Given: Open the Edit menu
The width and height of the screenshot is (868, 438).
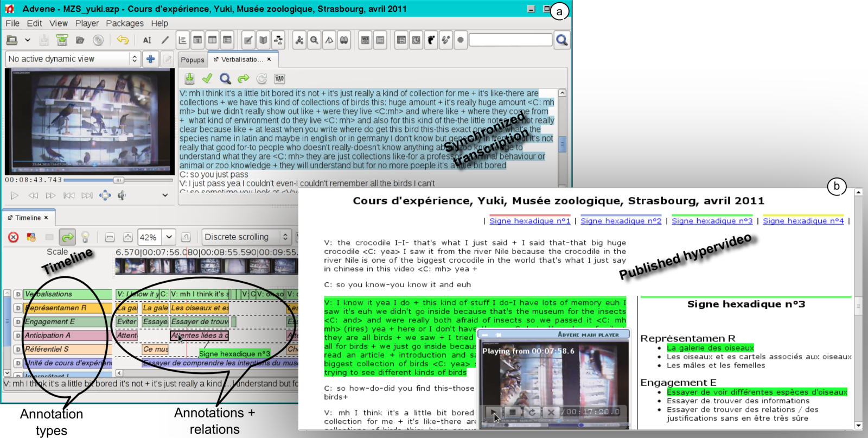Looking at the screenshot, I should pos(34,23).
